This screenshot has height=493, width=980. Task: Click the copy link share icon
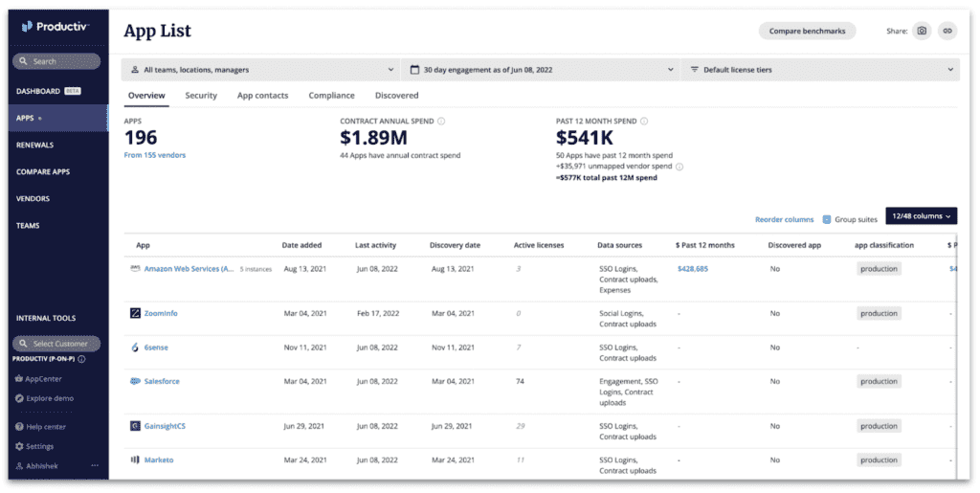coord(947,31)
